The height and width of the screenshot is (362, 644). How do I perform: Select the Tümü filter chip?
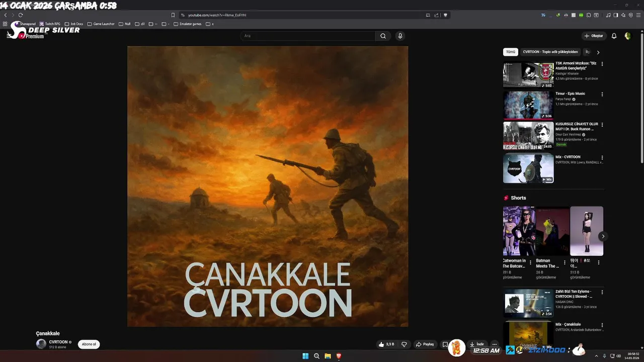(x=511, y=52)
